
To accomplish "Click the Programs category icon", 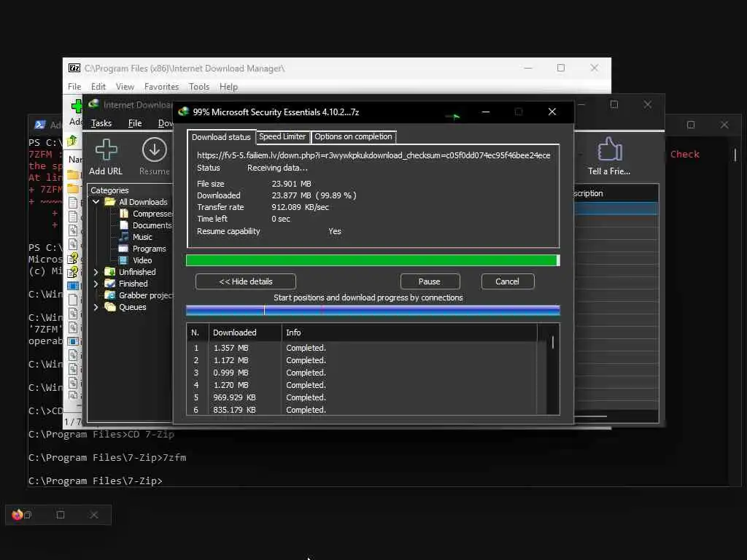I will [x=123, y=249].
